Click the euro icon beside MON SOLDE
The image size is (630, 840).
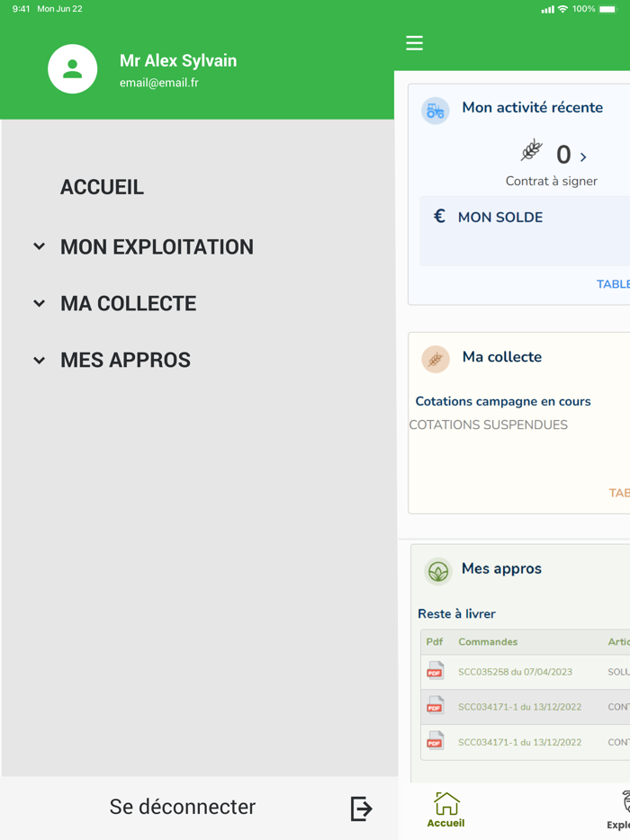[x=439, y=216]
